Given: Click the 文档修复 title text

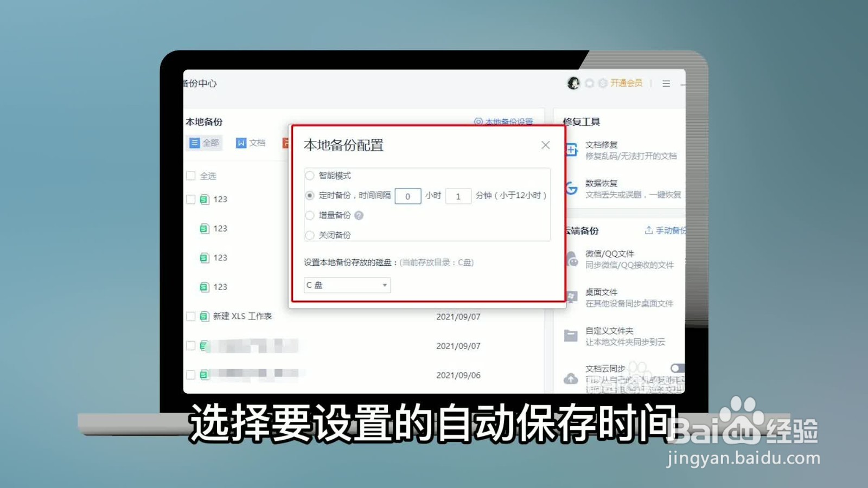Looking at the screenshot, I should click(x=601, y=145).
